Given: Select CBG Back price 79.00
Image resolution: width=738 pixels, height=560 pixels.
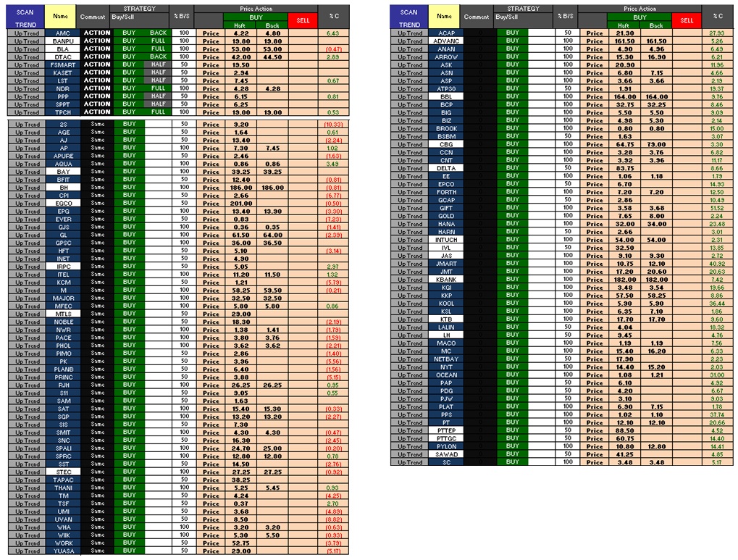Looking at the screenshot, I should coord(656,144).
